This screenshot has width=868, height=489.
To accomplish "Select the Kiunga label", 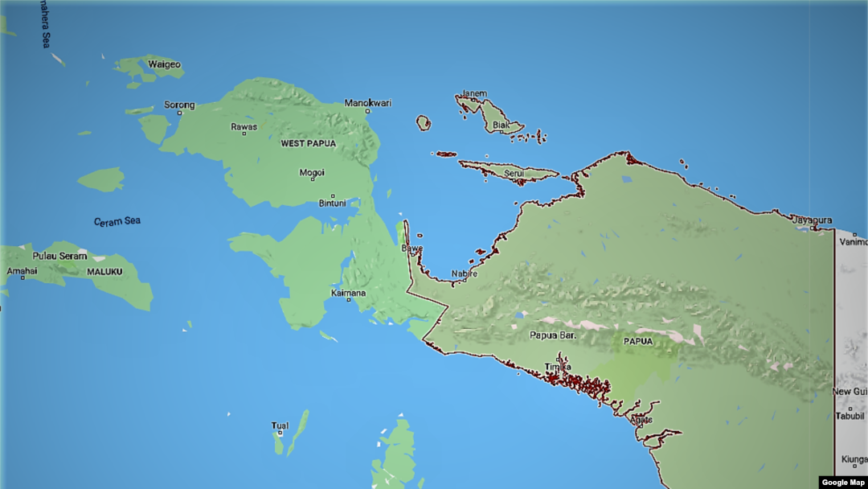I will click(x=854, y=459).
